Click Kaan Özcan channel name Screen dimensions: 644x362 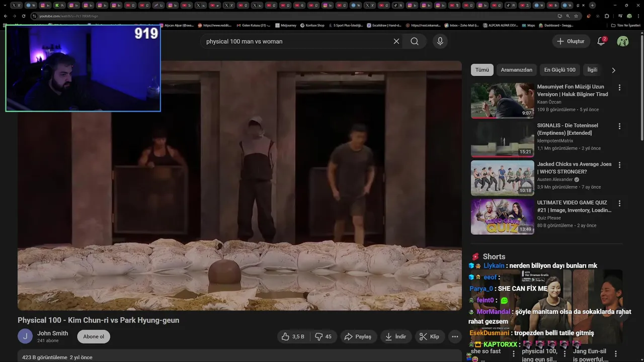tap(549, 102)
